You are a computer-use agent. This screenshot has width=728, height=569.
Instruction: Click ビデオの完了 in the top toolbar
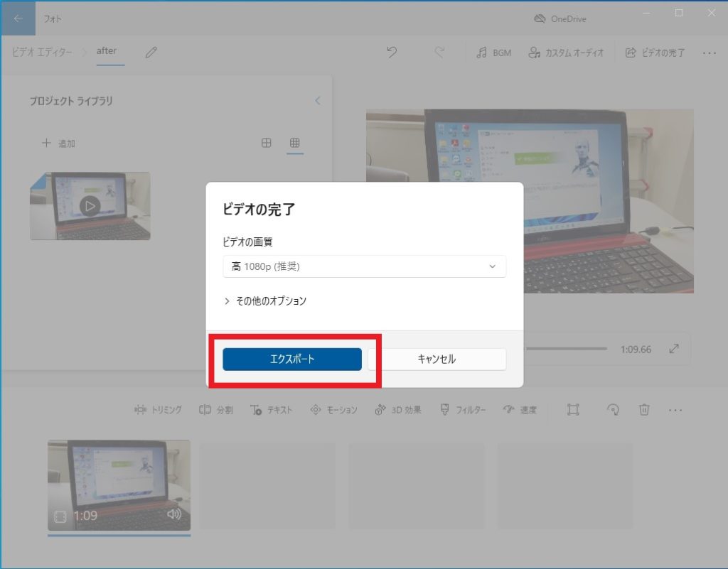point(655,53)
